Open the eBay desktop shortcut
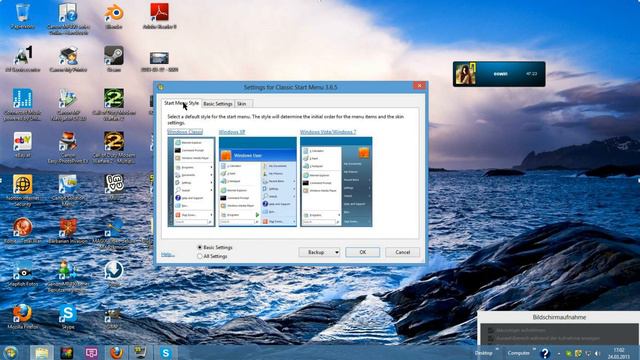Viewport: 640px width, 360px height. coord(22,144)
